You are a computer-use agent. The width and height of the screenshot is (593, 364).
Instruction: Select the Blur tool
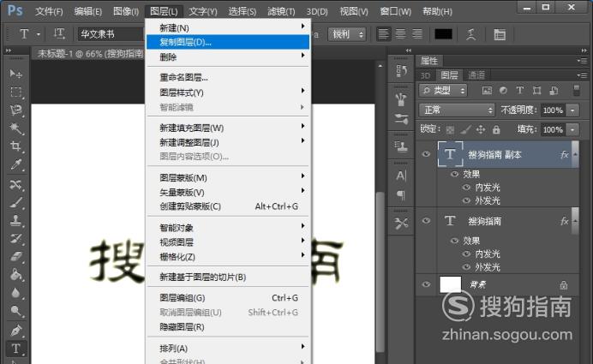click(15, 293)
